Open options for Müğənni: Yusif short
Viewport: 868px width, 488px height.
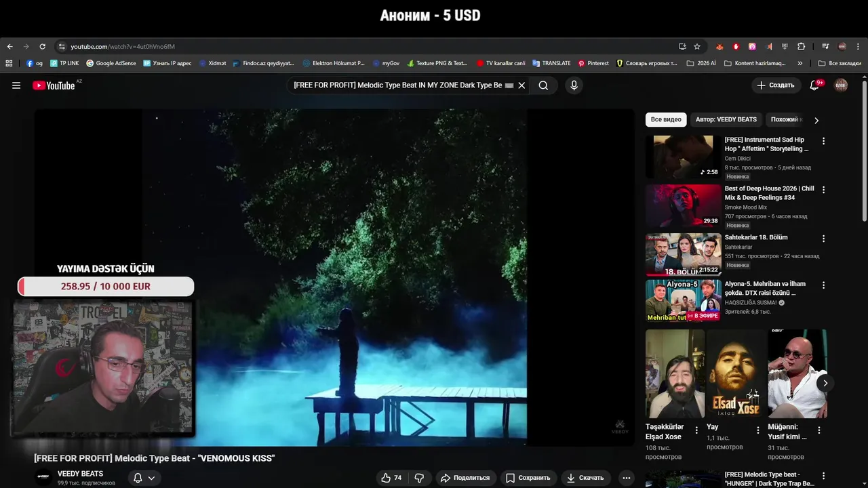(x=819, y=430)
